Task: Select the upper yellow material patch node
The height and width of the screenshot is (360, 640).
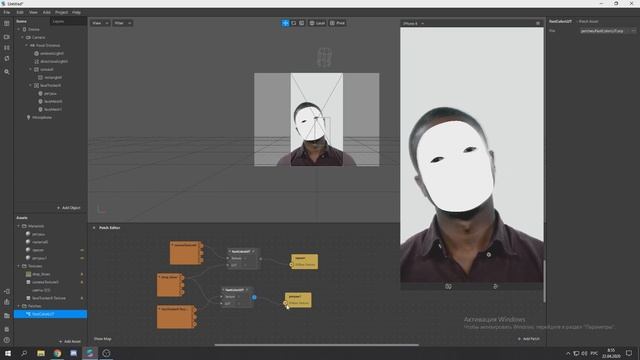Action: click(304, 262)
